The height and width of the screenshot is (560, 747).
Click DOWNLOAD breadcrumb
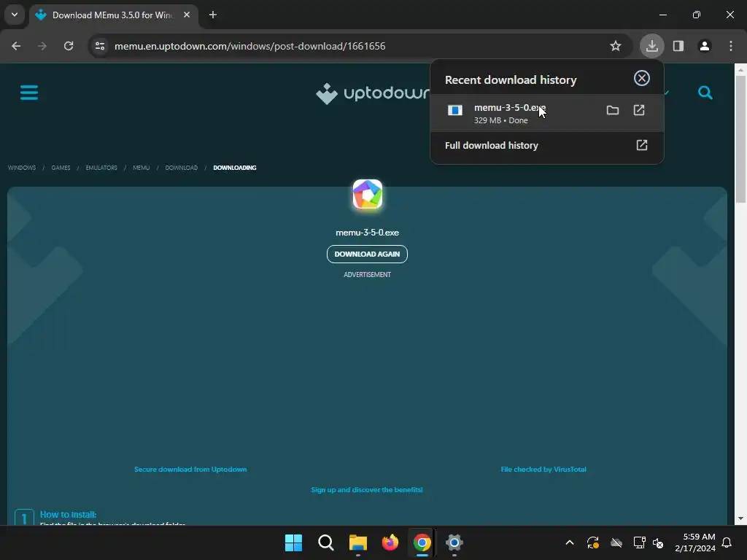pyautogui.click(x=181, y=168)
